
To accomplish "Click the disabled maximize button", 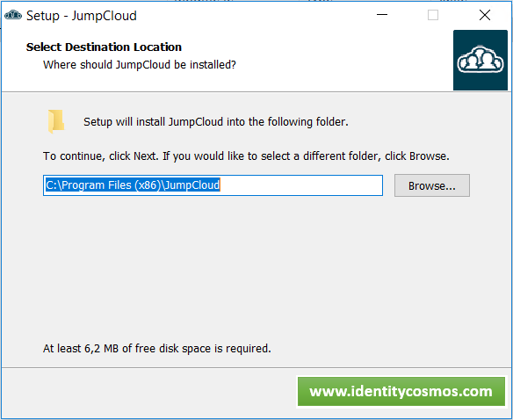I will (x=433, y=15).
